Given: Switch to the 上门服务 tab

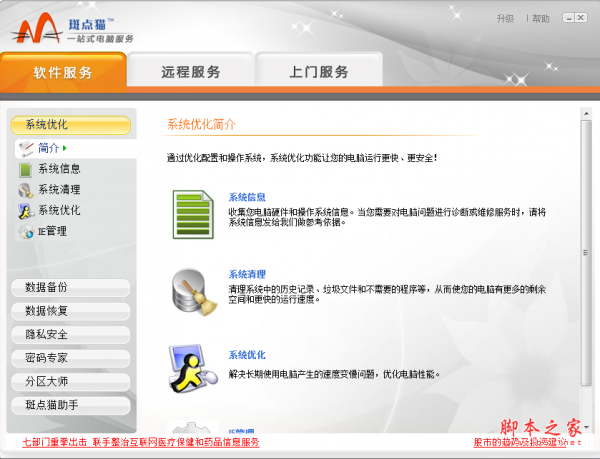Looking at the screenshot, I should click(319, 71).
